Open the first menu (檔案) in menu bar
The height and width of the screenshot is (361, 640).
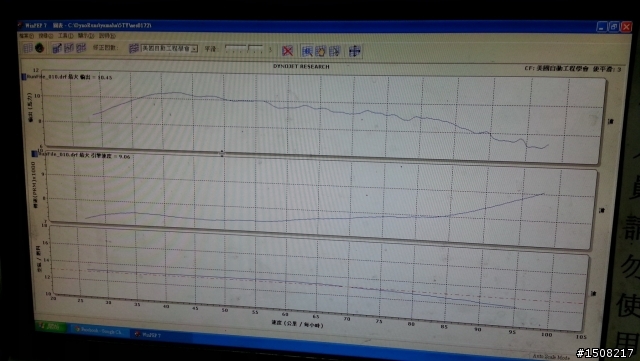26,36
